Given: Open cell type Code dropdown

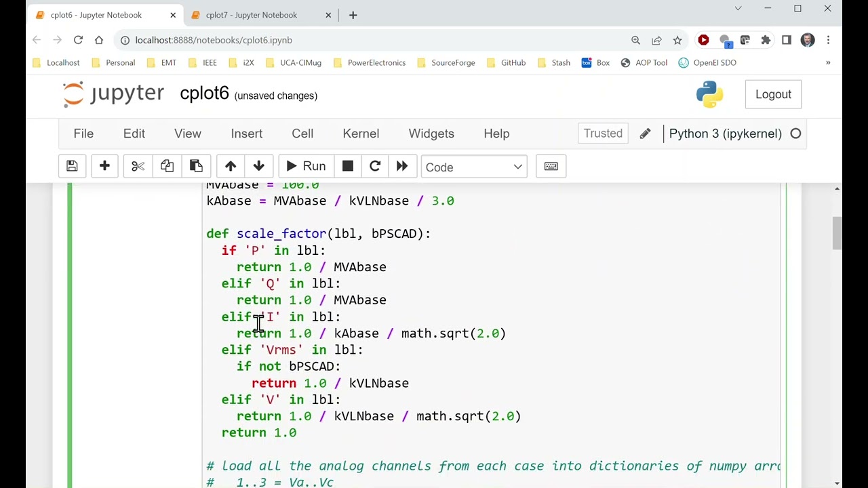Looking at the screenshot, I should pos(473,167).
